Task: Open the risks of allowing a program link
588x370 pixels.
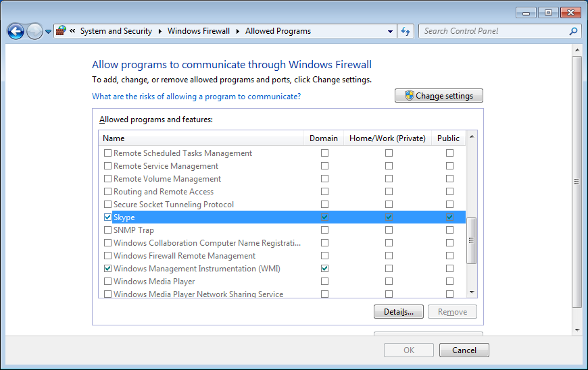Action: pyautogui.click(x=196, y=97)
